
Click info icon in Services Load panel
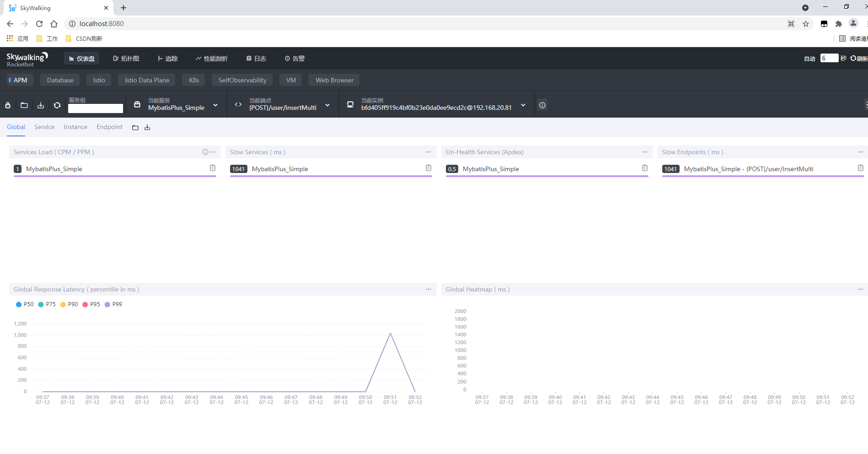[x=205, y=152]
